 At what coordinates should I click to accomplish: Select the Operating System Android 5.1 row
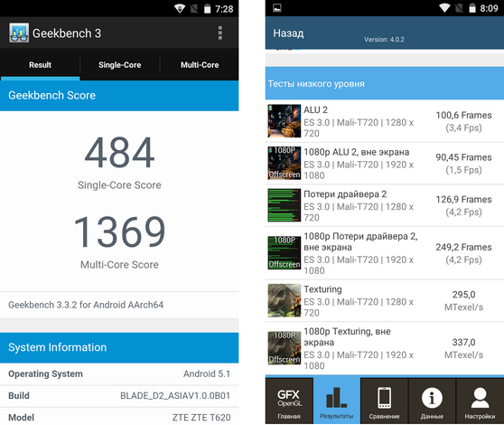(x=119, y=373)
